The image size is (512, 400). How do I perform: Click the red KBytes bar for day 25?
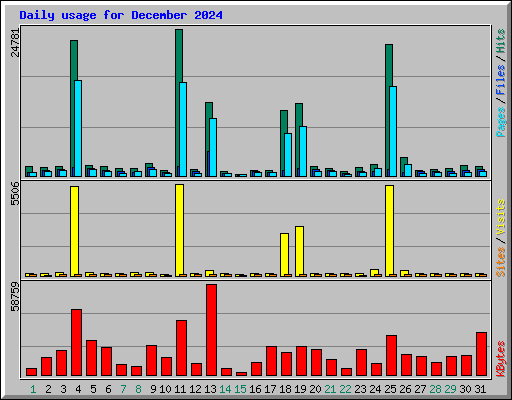pyautogui.click(x=391, y=356)
